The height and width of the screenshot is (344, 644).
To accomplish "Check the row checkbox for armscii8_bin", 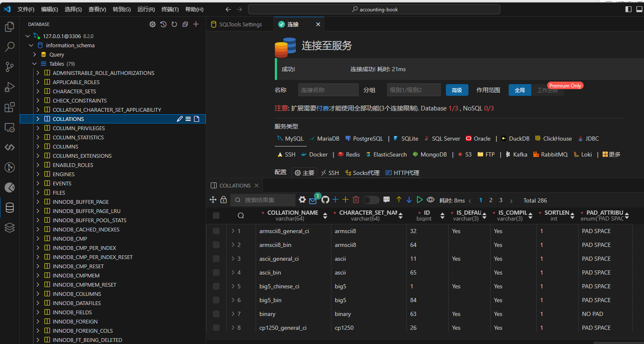I will tap(216, 245).
